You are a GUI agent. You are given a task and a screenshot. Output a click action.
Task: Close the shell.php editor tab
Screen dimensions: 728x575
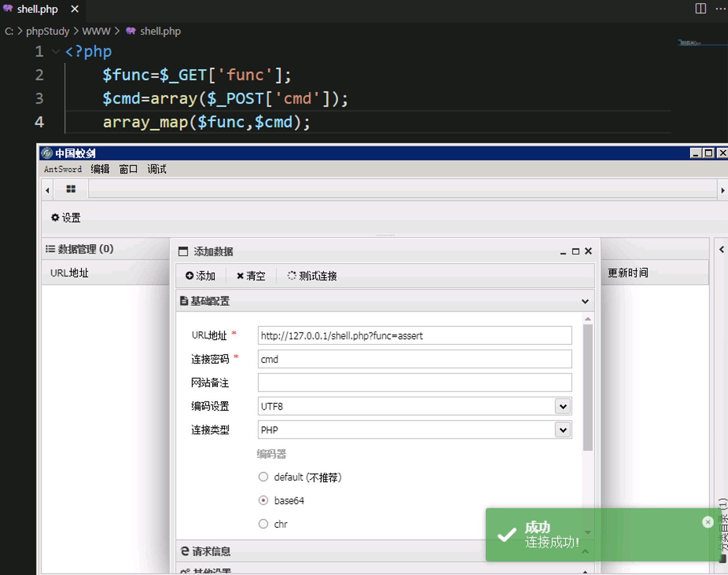click(x=75, y=9)
